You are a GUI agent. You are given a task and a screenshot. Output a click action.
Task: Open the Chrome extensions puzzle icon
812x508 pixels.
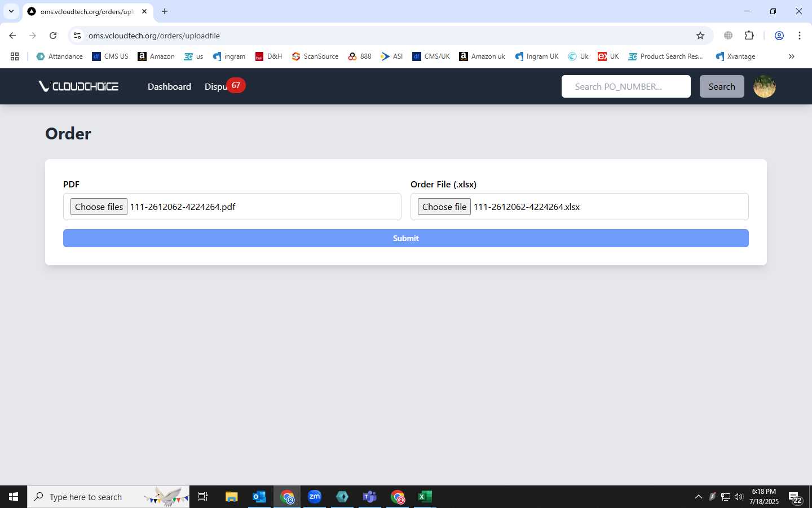(x=749, y=36)
